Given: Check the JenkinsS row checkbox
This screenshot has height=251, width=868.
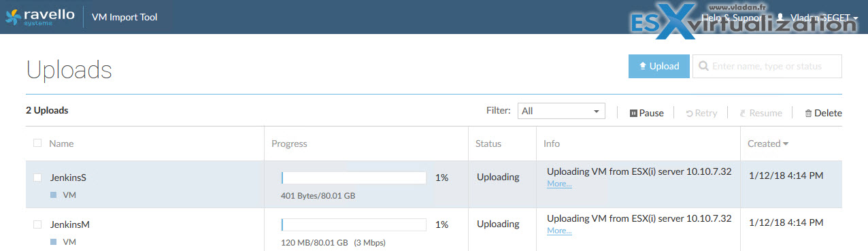Looking at the screenshot, I should [x=37, y=178].
